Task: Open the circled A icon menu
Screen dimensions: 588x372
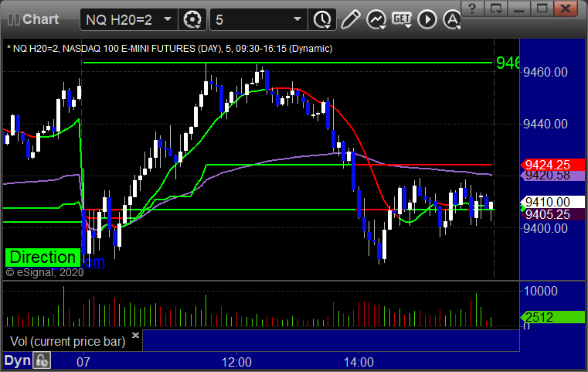Action: [x=452, y=19]
